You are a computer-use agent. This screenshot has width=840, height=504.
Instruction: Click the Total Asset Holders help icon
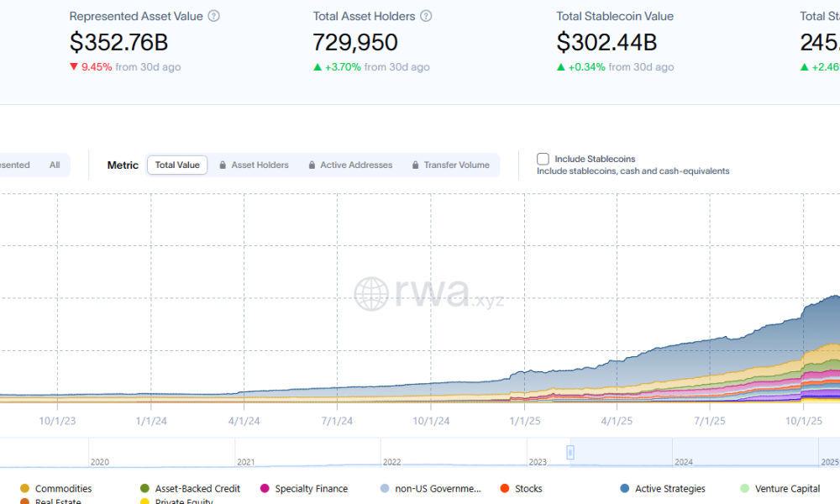(x=426, y=16)
